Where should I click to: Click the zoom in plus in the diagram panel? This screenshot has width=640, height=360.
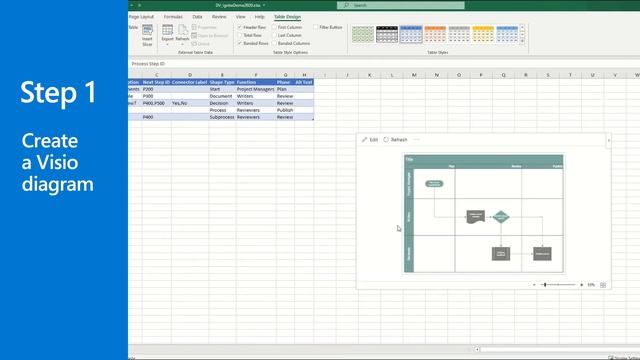(x=581, y=285)
